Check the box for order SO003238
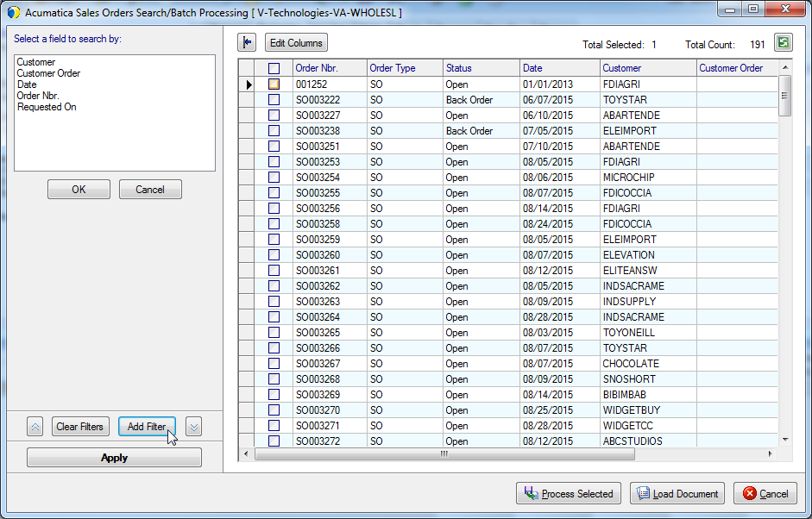This screenshot has width=812, height=519. tap(274, 130)
